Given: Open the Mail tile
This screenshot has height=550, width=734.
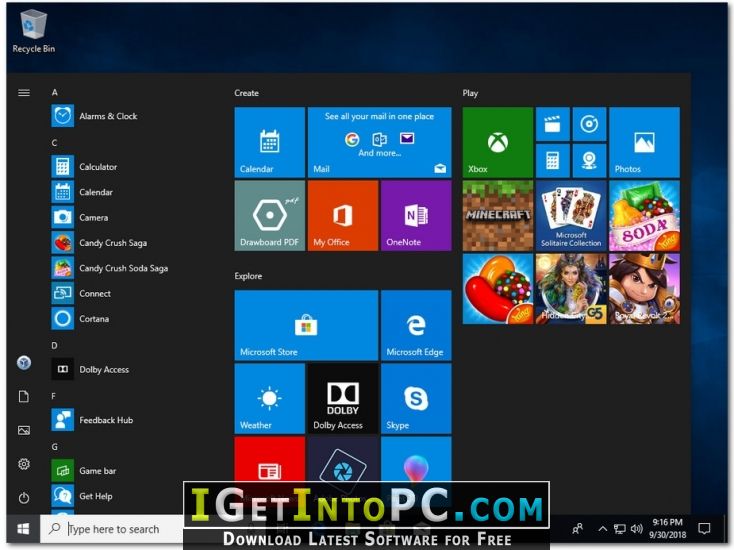Looking at the screenshot, I should (379, 142).
